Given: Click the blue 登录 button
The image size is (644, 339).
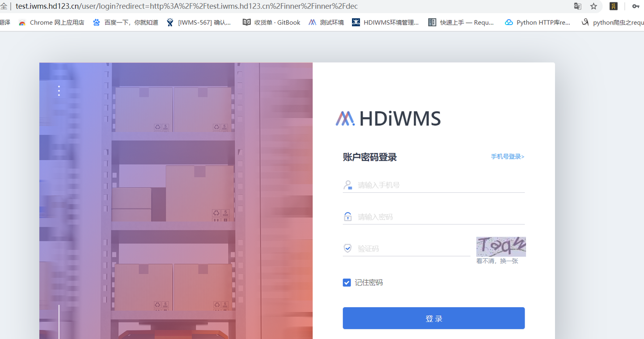Looking at the screenshot, I should coord(434,318).
